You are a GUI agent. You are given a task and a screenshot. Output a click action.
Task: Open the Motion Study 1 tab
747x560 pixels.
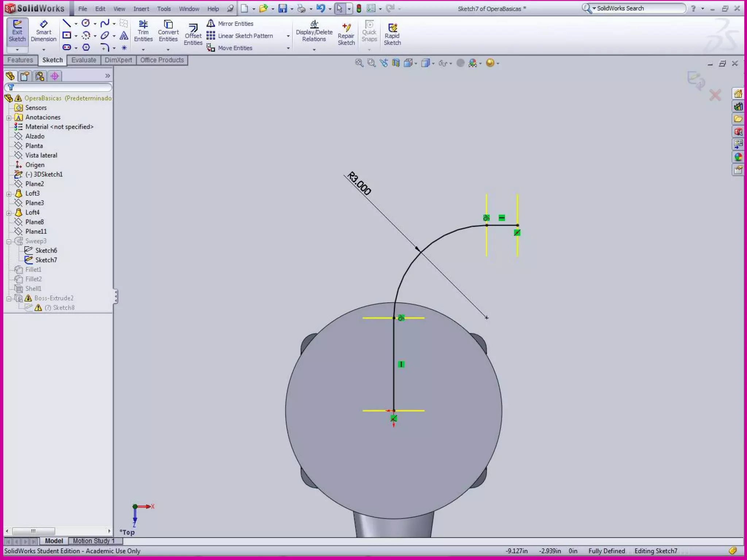pos(93,541)
